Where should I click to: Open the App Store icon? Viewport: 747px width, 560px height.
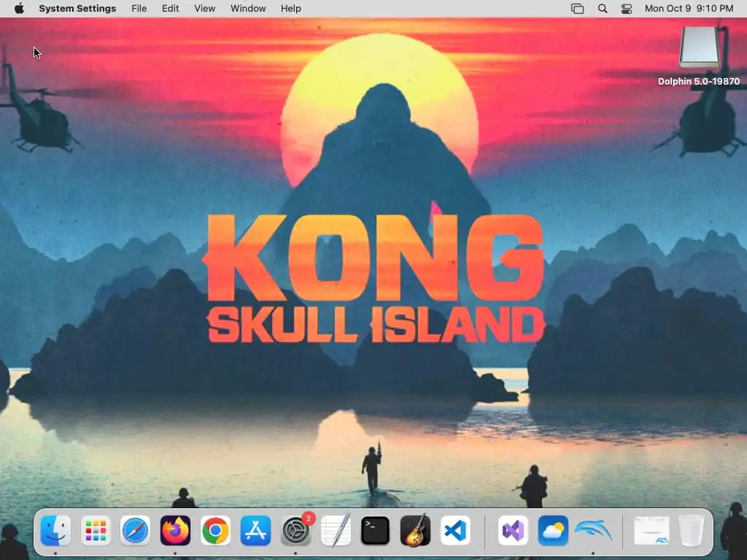255,530
